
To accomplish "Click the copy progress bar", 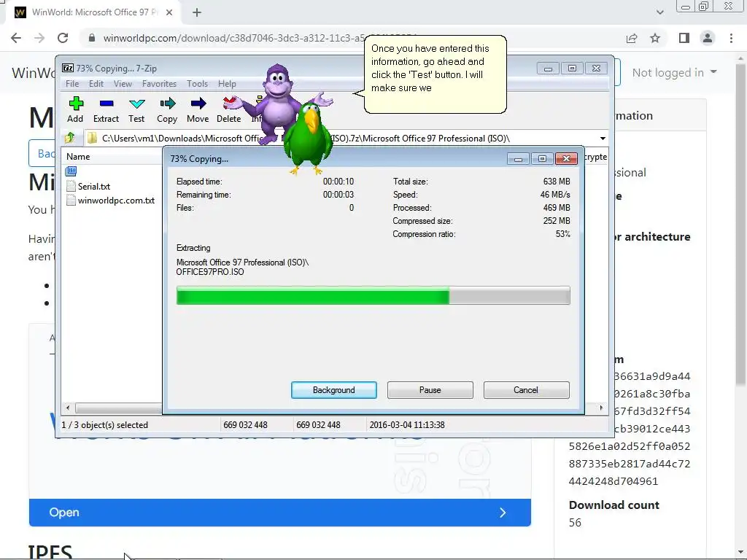I will (x=373, y=296).
